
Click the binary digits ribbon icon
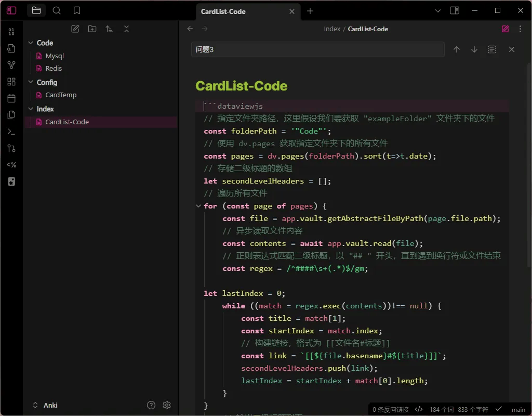[11, 32]
